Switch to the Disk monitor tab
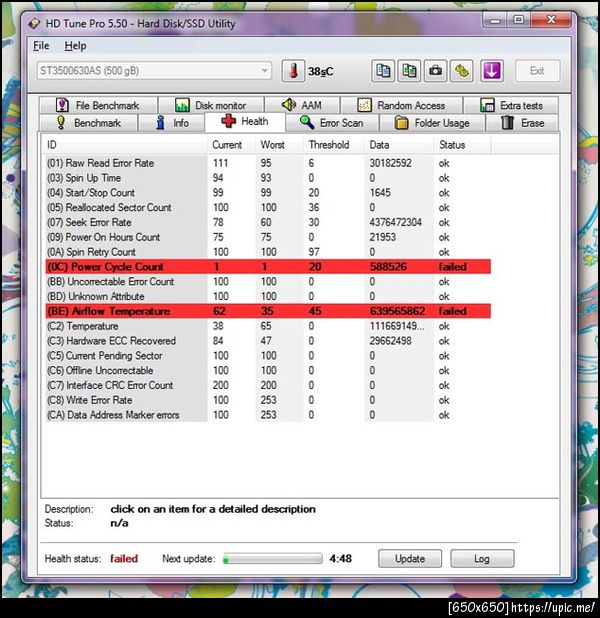Image resolution: width=600 pixels, height=618 pixels. coord(211,105)
